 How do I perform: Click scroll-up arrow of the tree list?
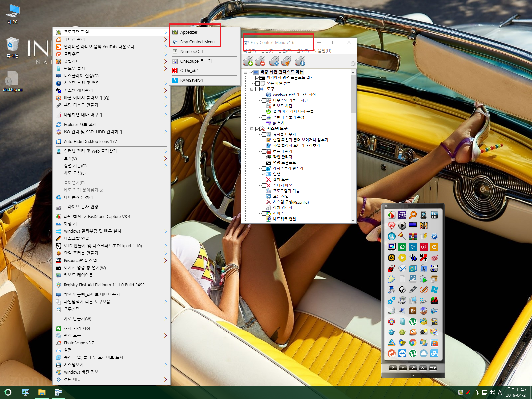click(353, 72)
